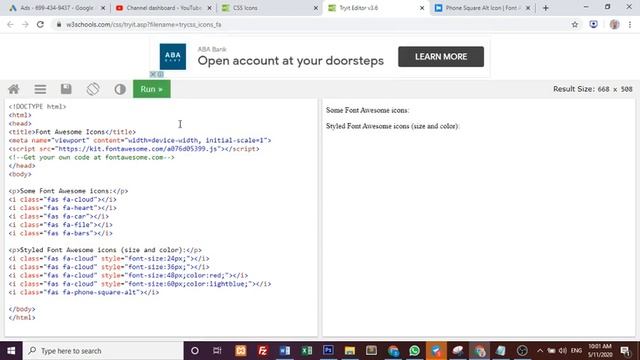
Task: Close the Channel dashboard tab
Action: click(x=209, y=8)
